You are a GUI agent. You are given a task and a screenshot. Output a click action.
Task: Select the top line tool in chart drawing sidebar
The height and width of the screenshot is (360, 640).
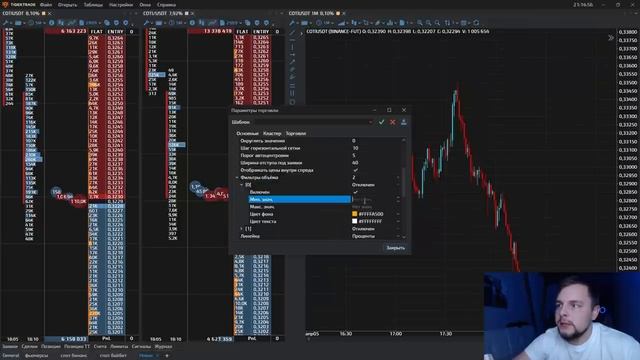(x=292, y=33)
